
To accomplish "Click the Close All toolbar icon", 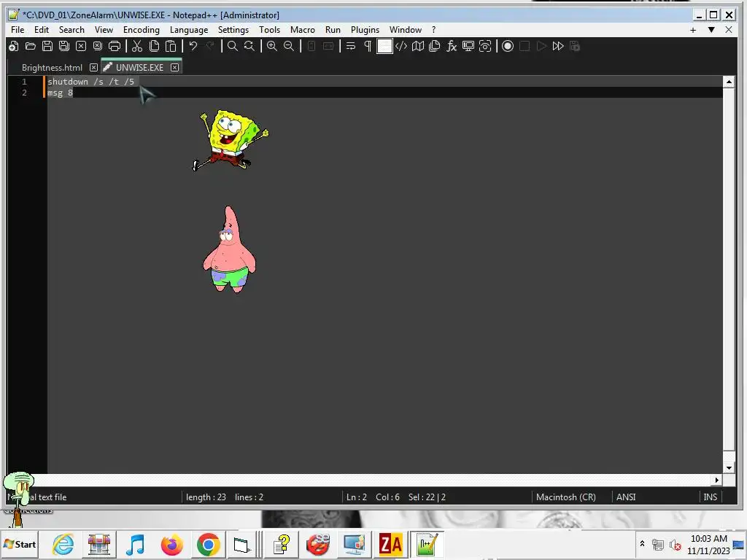I will pyautogui.click(x=98, y=46).
